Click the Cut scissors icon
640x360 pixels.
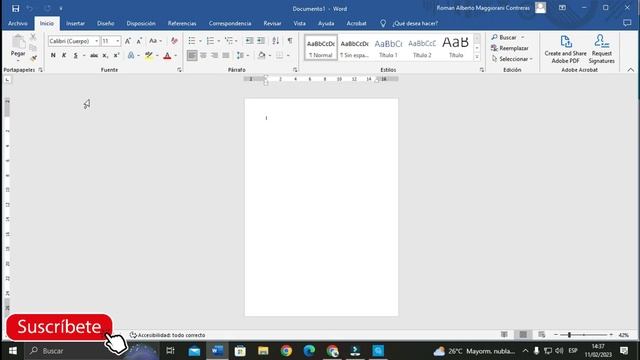[33, 37]
